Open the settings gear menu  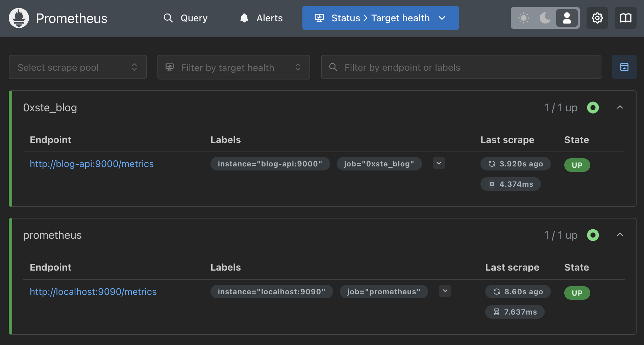click(597, 18)
